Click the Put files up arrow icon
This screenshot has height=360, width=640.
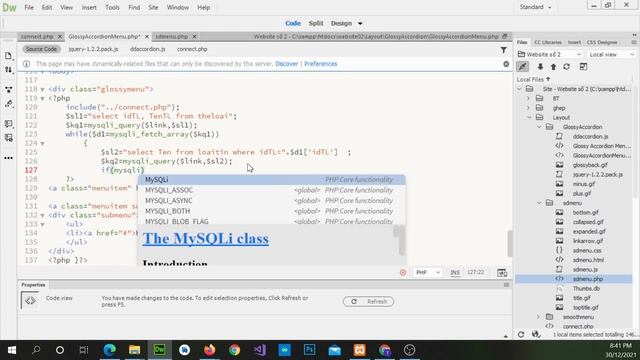553,67
